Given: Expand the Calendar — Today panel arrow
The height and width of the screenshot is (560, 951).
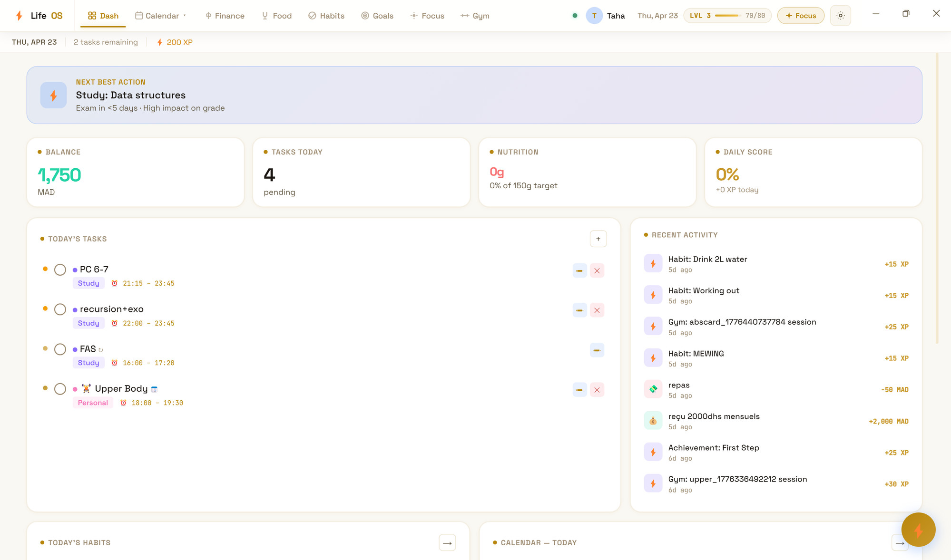Looking at the screenshot, I should click(899, 542).
